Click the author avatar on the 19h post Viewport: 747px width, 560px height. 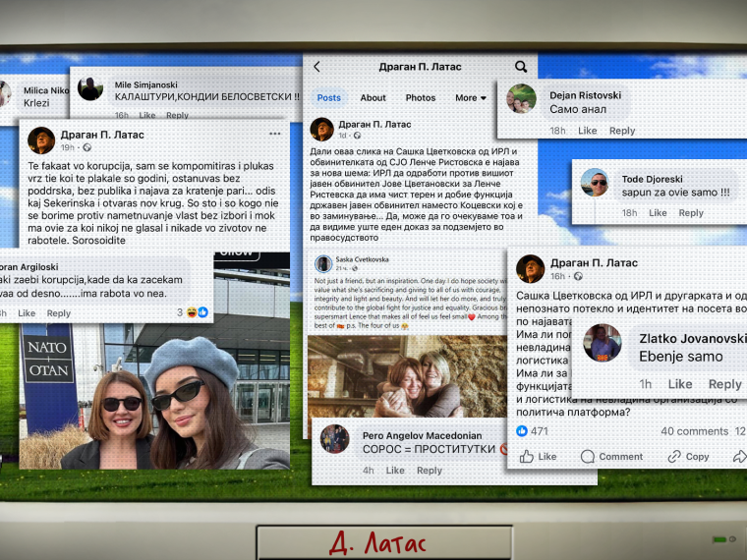(41, 140)
